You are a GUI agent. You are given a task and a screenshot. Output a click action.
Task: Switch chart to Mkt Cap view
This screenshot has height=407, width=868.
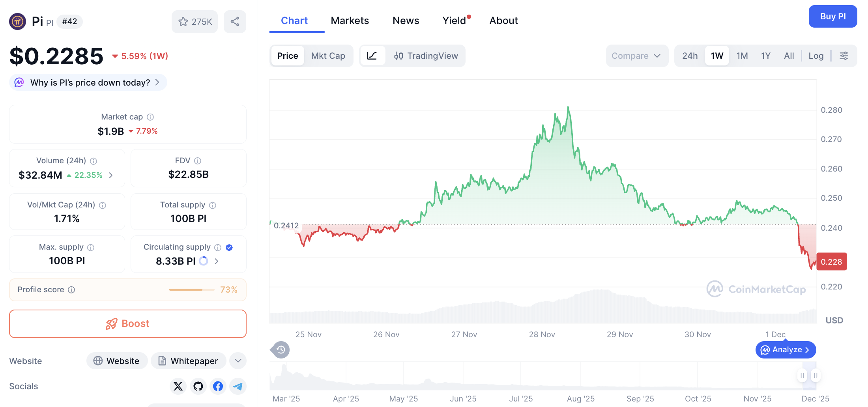(328, 56)
